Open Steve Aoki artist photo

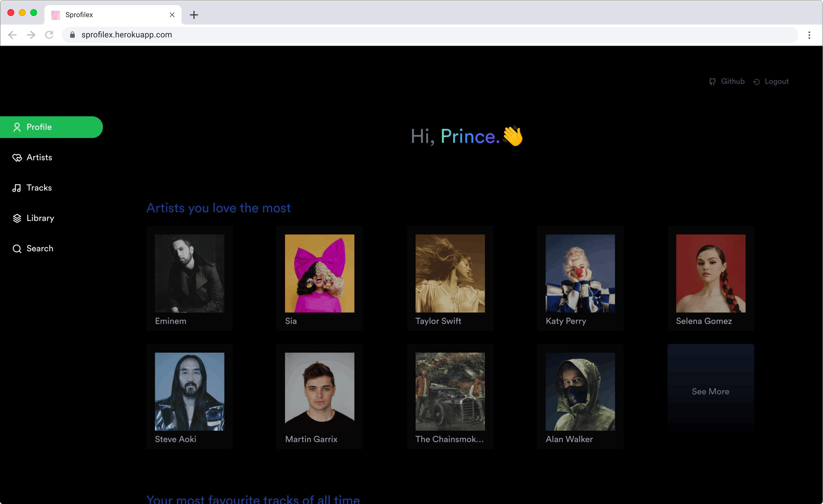189,391
